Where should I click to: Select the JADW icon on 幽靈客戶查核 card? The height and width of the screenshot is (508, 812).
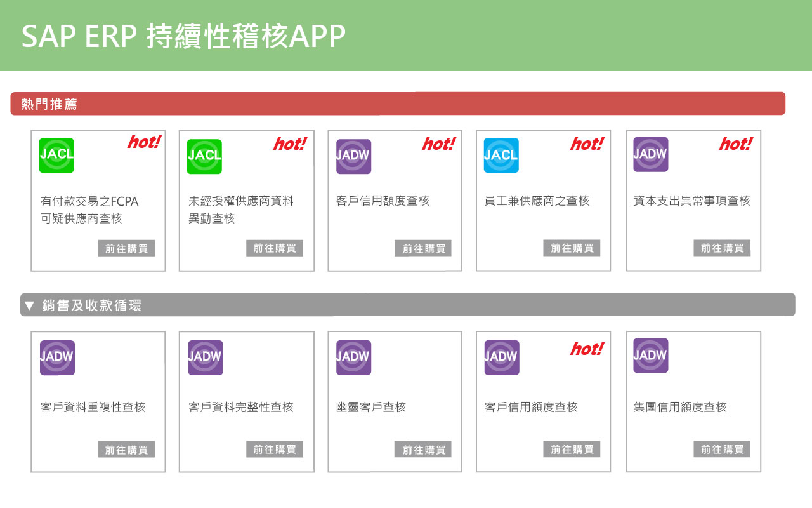click(353, 357)
